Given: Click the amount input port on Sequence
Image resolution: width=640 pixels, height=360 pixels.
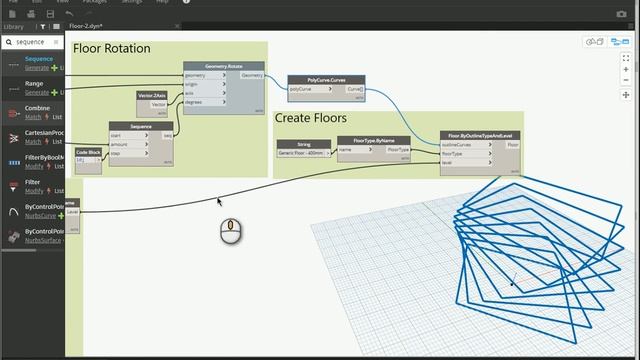Looking at the screenshot, I should (129, 144).
